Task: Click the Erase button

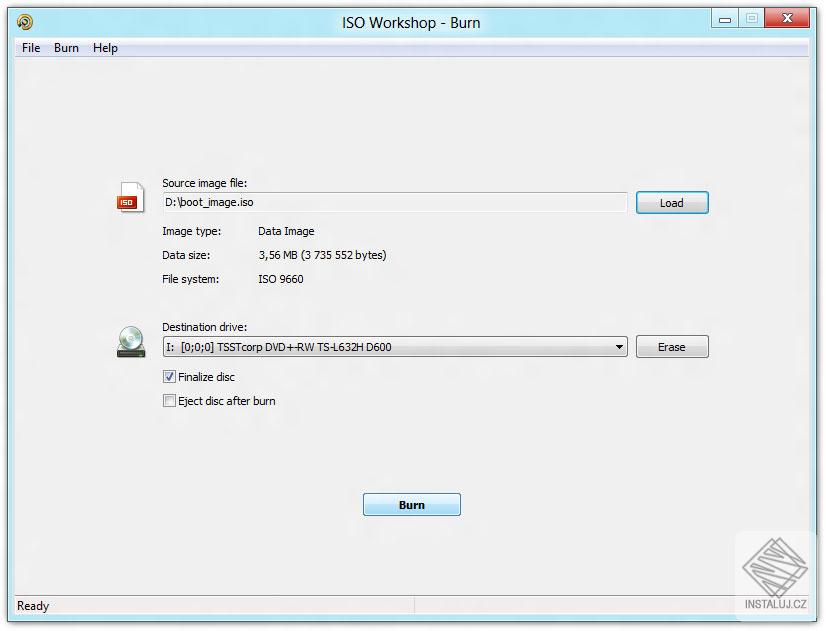Action: tap(672, 347)
